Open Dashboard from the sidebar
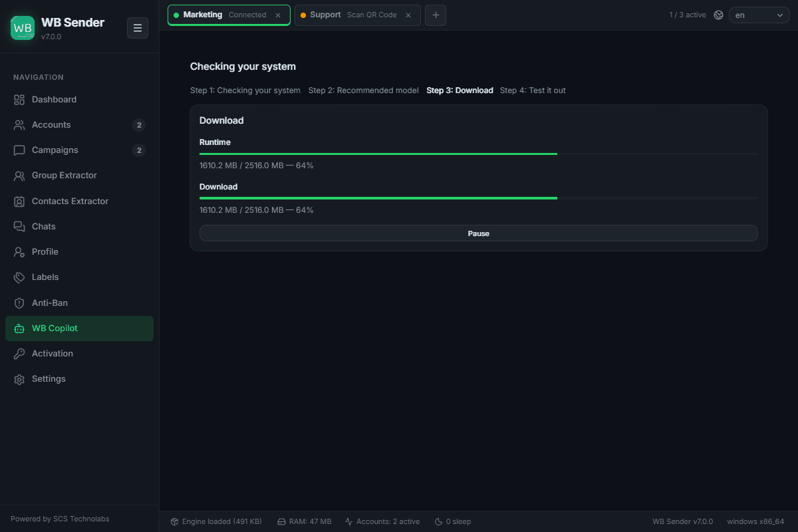Viewport: 798px width, 532px height. coord(79,100)
